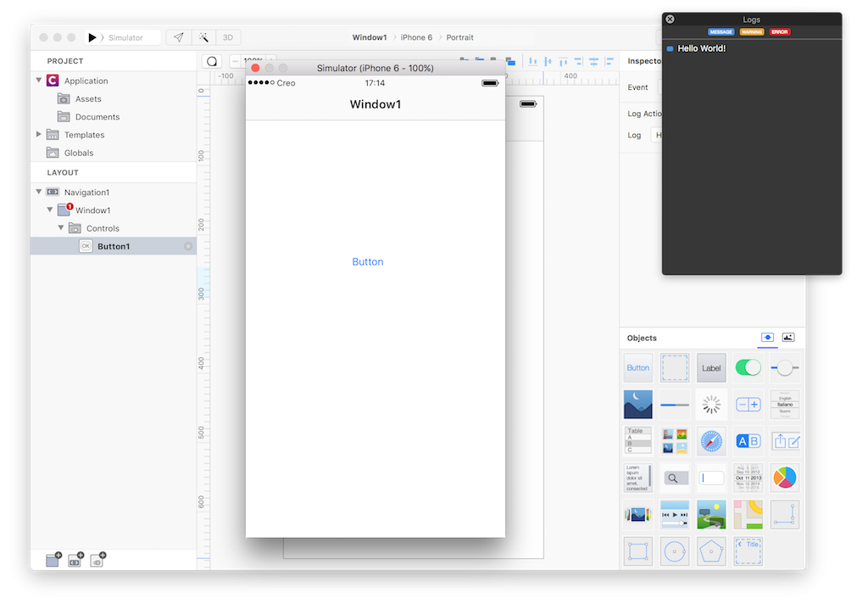868x604 pixels.
Task: Collapse the Navigation1 tree node
Action: (39, 193)
